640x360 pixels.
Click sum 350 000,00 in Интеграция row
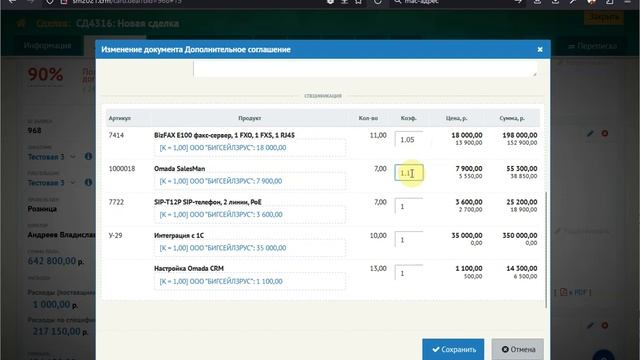pos(520,236)
